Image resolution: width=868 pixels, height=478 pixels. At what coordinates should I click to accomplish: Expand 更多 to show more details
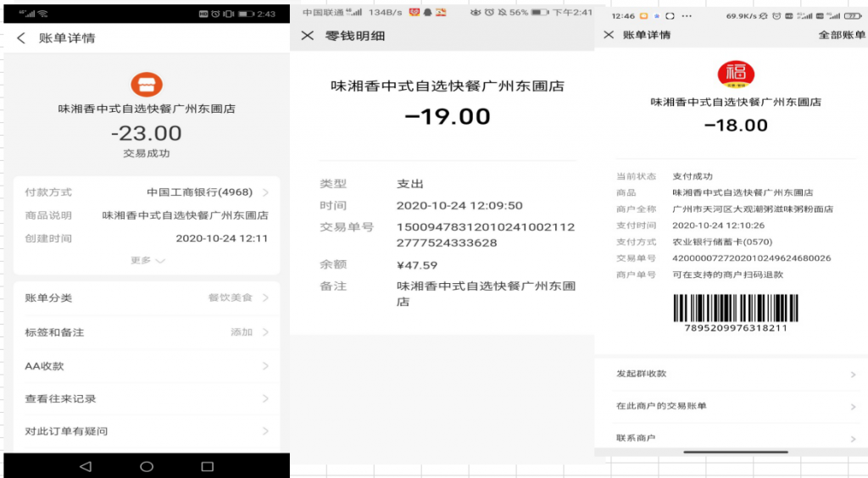(x=147, y=260)
